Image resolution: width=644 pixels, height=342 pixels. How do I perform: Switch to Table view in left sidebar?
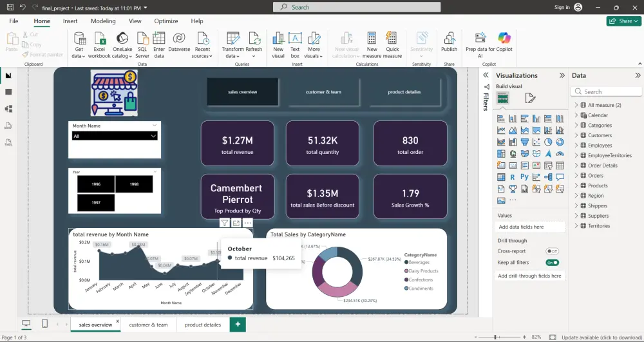pyautogui.click(x=8, y=92)
